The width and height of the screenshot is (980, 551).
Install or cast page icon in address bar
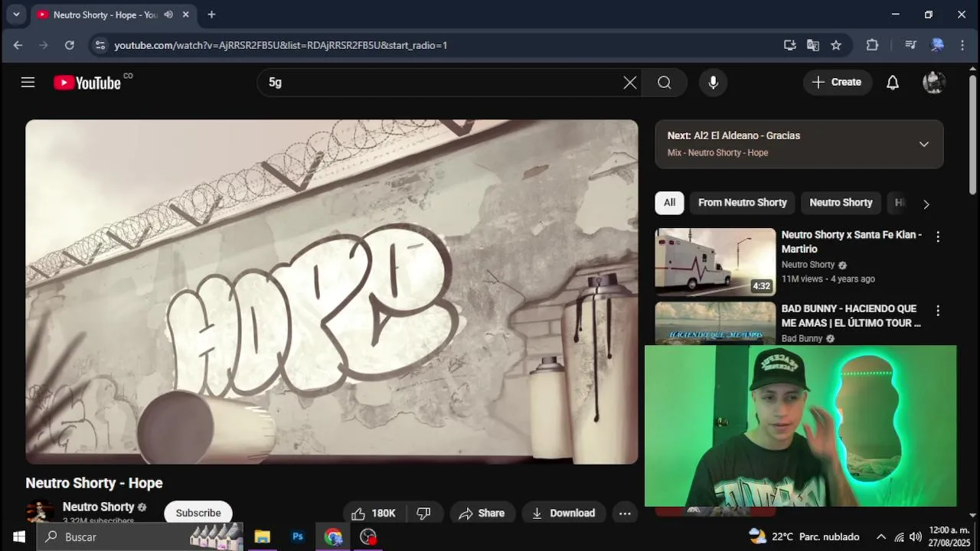point(790,45)
